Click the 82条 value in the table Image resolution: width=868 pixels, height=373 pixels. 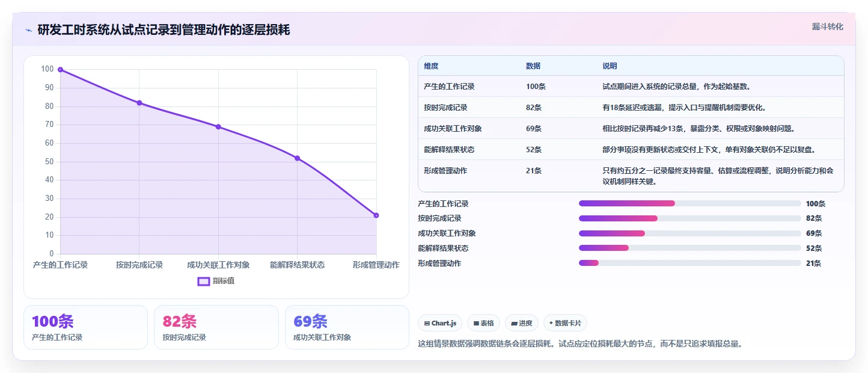(534, 108)
